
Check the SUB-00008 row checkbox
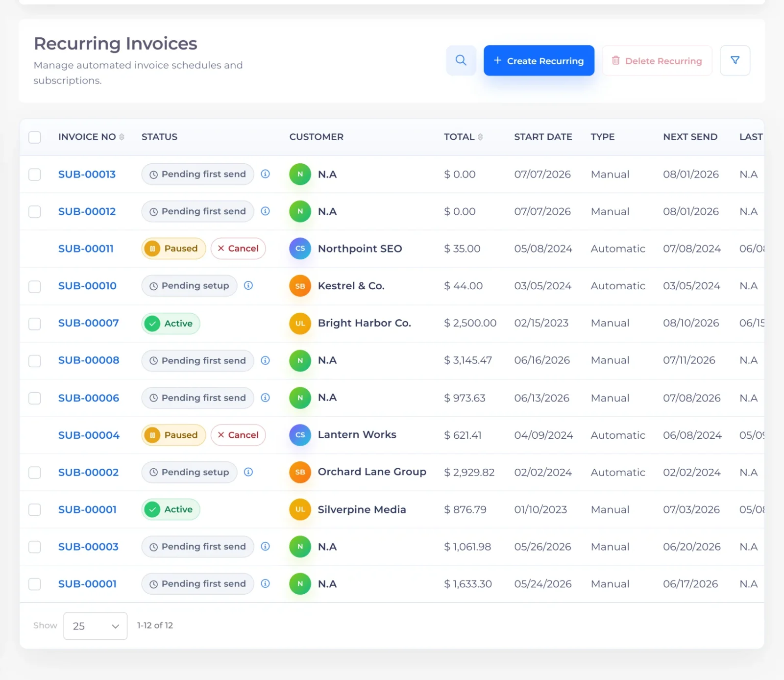(34, 360)
